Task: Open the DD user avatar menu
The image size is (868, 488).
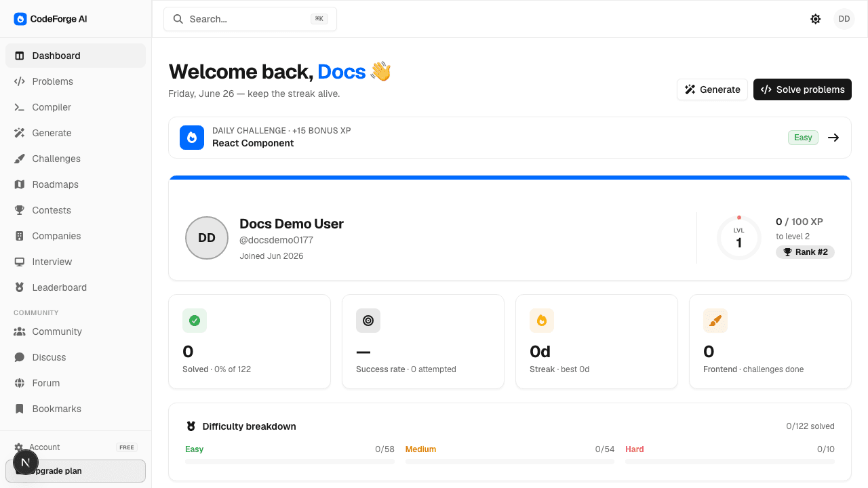Action: tap(844, 19)
